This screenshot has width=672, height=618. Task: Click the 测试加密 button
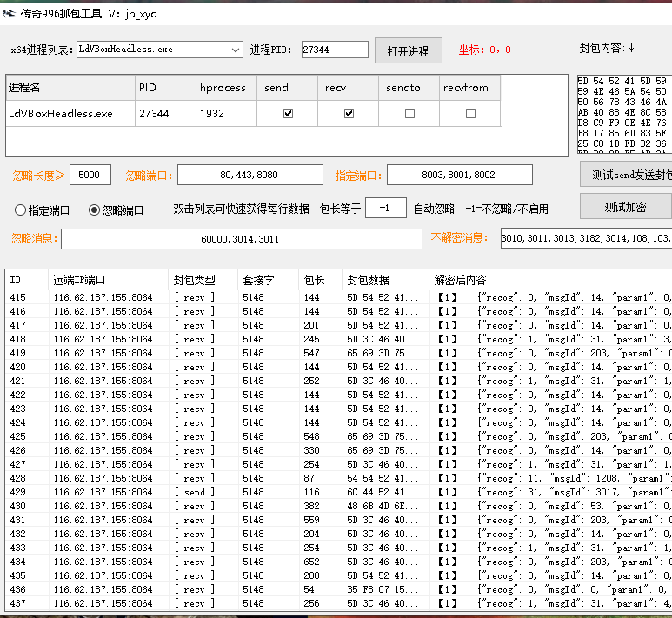point(626,207)
